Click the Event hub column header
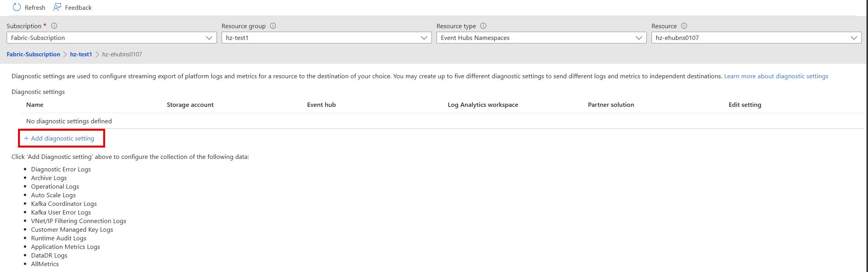This screenshot has height=272, width=868. tap(322, 105)
